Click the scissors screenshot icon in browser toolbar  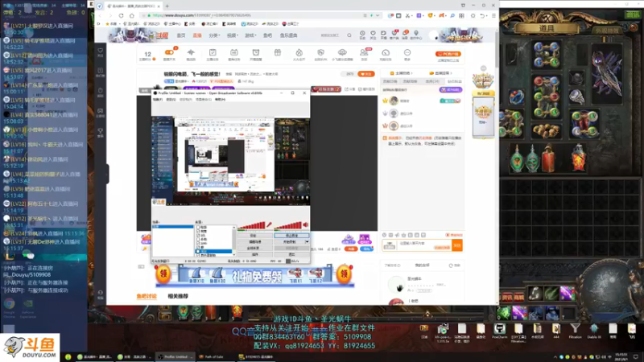tap(408, 15)
